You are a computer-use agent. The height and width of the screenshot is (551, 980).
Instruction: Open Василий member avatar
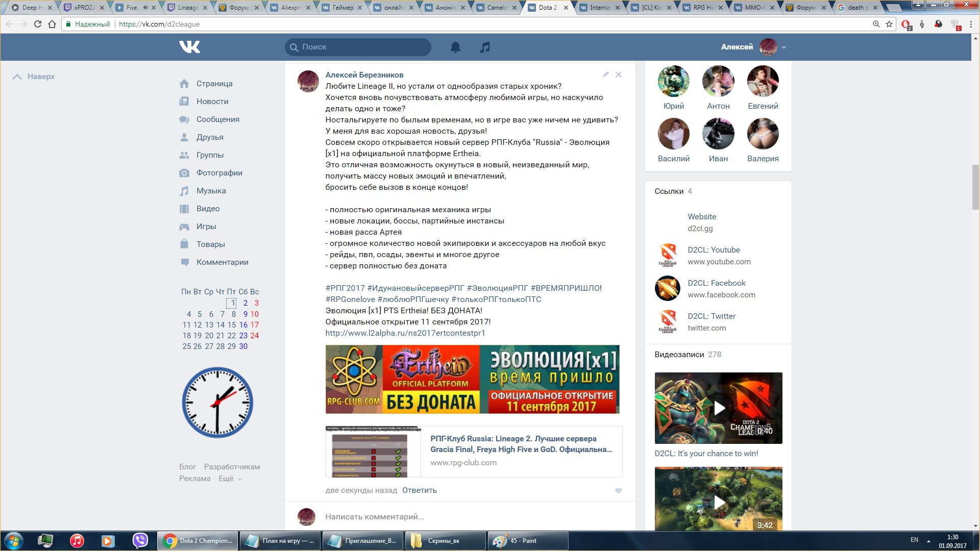(x=673, y=134)
